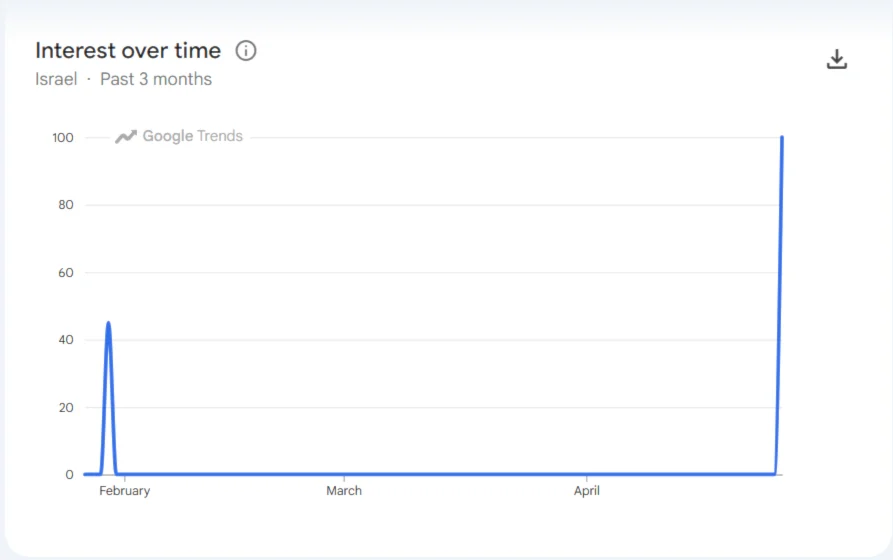Click the Israel region label
This screenshot has height=560, width=893.
pos(56,79)
